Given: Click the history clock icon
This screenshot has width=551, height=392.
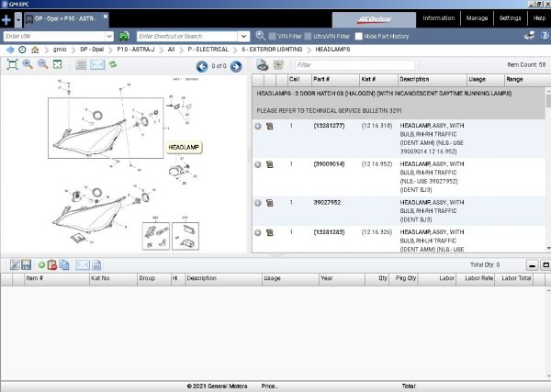Looking at the screenshot, I should (x=22, y=50).
